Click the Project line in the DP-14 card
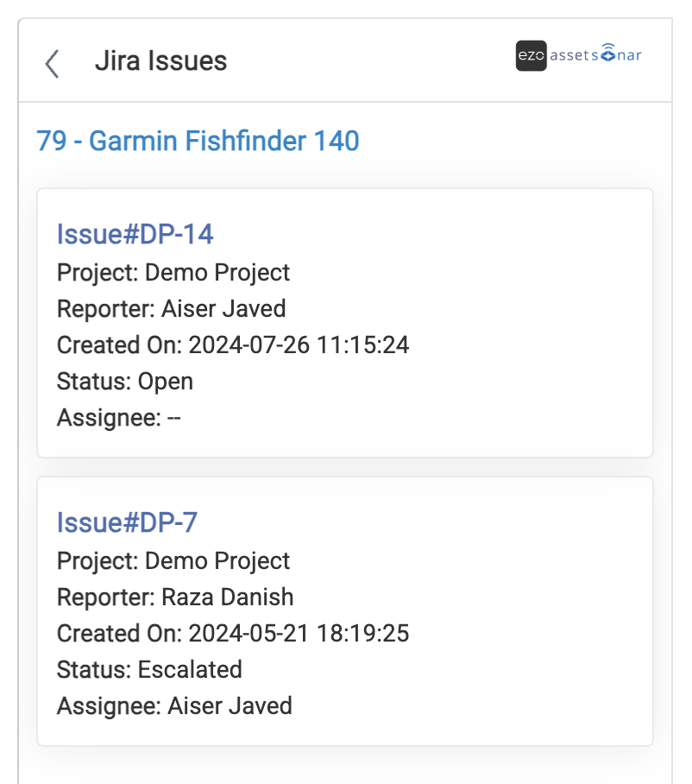 point(173,273)
